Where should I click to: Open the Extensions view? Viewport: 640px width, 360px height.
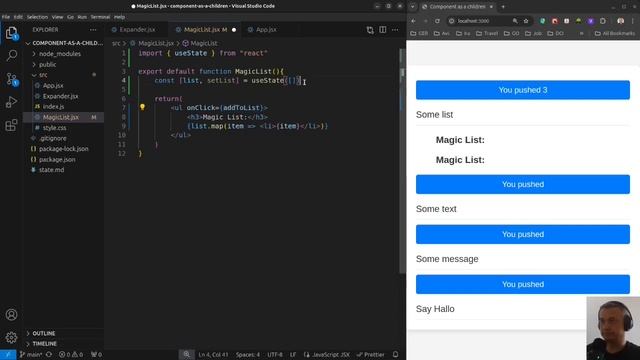click(11, 125)
